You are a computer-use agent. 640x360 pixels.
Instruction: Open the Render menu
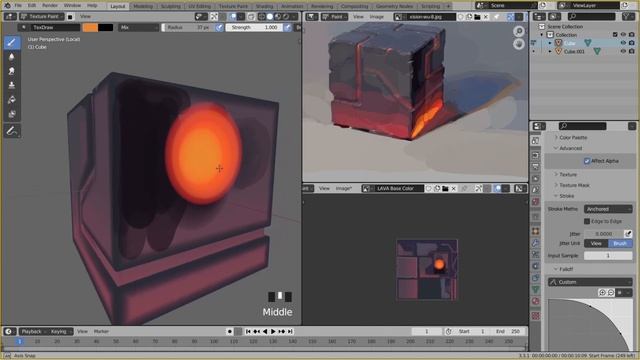coord(50,5)
